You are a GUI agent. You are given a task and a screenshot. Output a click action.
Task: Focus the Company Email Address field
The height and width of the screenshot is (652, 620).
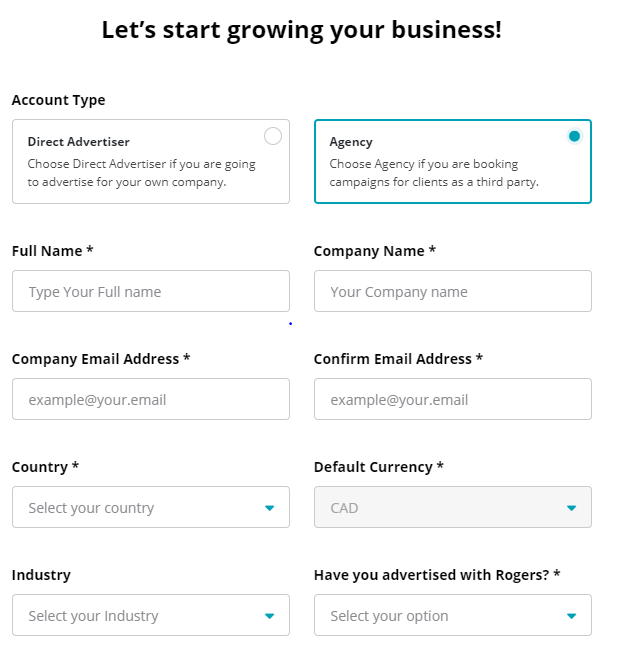click(151, 399)
